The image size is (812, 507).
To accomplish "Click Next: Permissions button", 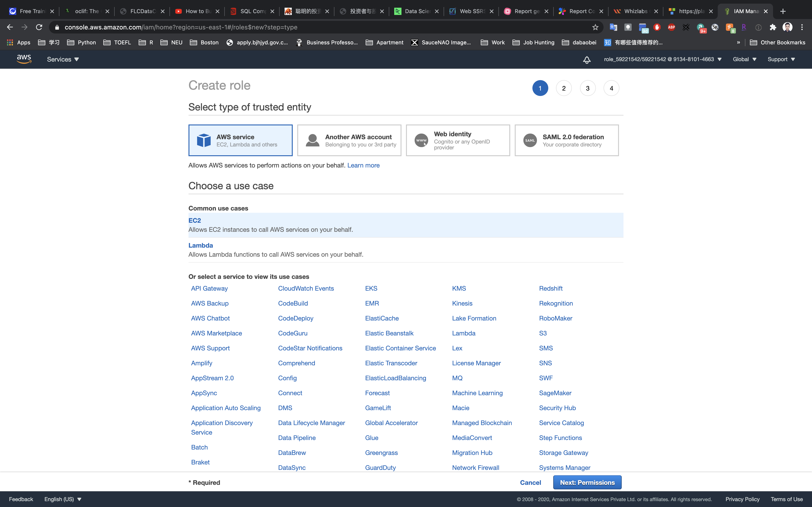I will pyautogui.click(x=587, y=482).
